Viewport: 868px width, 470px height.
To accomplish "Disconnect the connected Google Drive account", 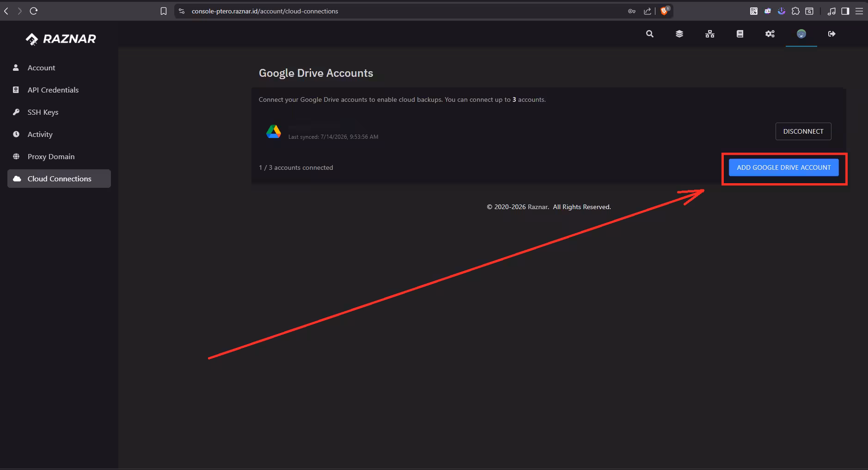I will click(803, 131).
